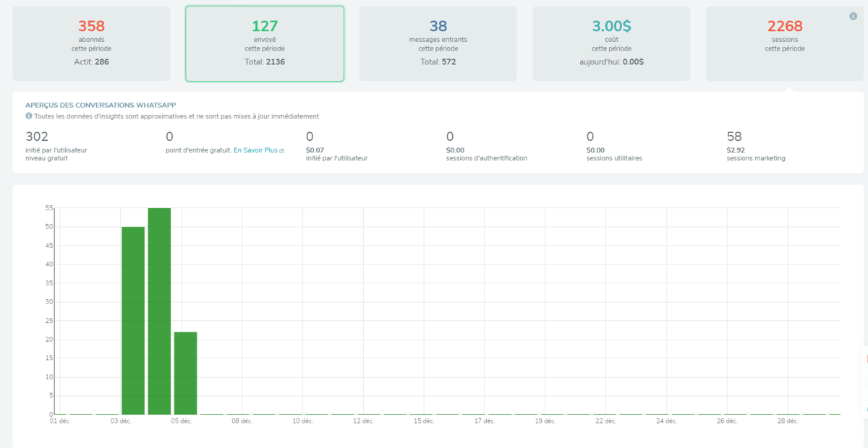Click the 28 déc. axis label
The image size is (868, 448).
787,421
